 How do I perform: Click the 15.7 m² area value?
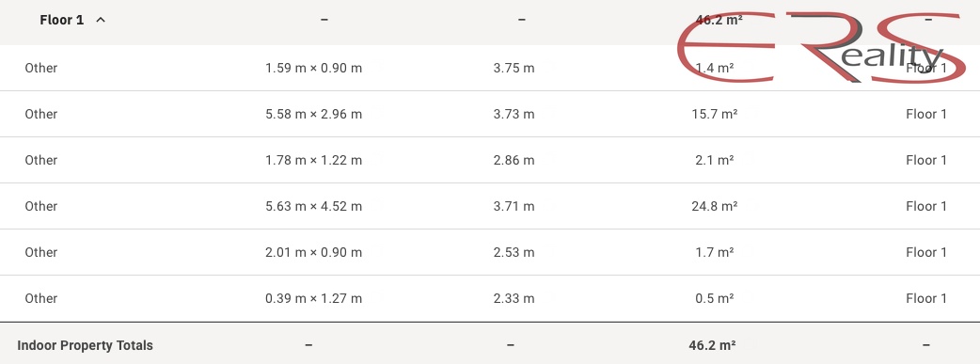pyautogui.click(x=715, y=115)
